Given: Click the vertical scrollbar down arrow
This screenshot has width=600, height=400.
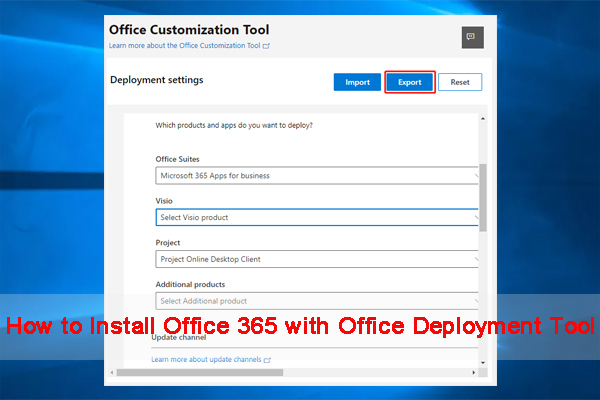Looking at the screenshot, I should 483,362.
